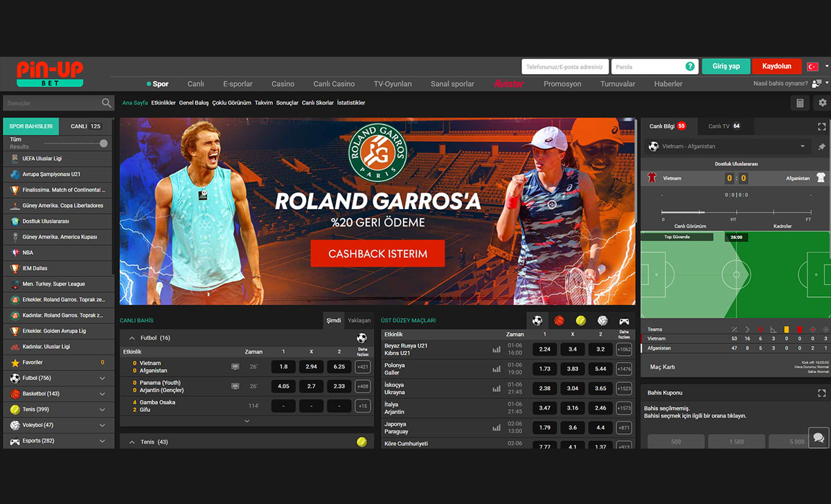This screenshot has width=831, height=504.
Task: Select football filter in Üst Düzey Maçları
Action: [x=537, y=321]
